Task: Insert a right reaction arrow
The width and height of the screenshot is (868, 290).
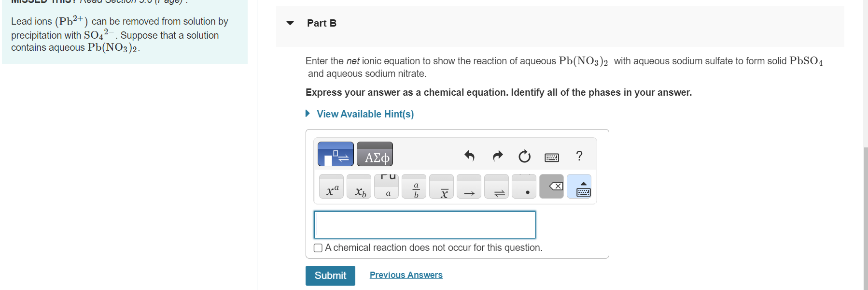Action: pyautogui.click(x=469, y=187)
